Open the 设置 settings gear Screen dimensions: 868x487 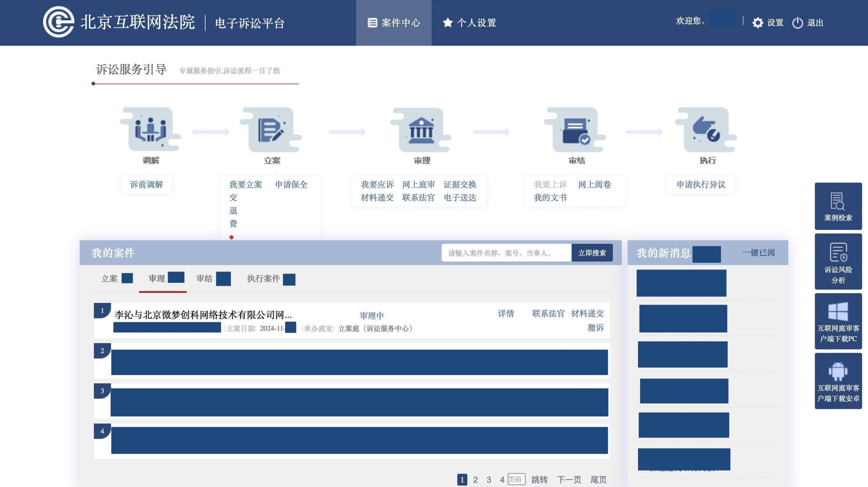click(768, 23)
